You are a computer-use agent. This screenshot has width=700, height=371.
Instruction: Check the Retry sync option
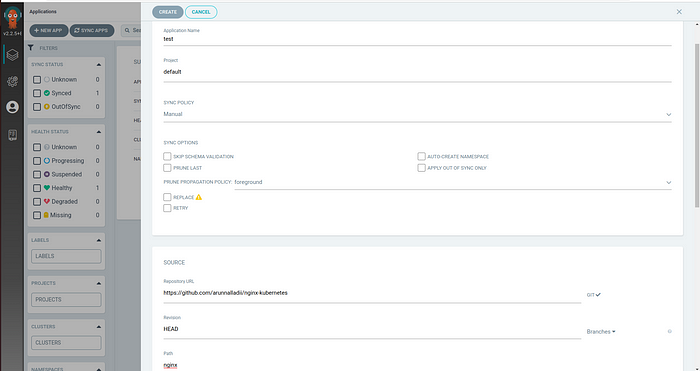167,208
